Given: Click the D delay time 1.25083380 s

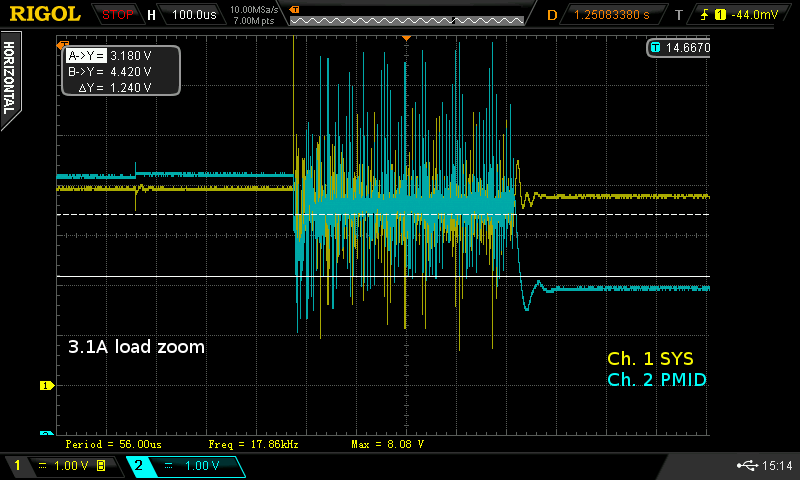Looking at the screenshot, I should coord(612,15).
